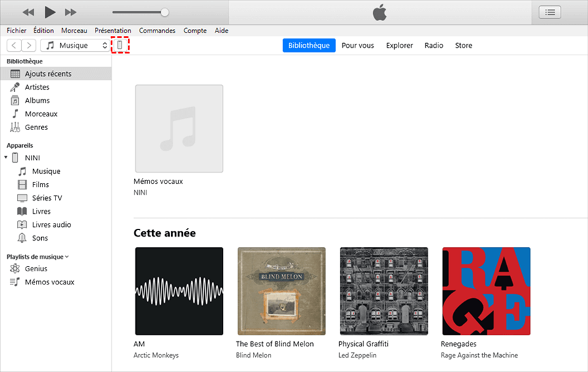Collapse the NINI device tree
Viewport: 588px width, 372px height.
click(6, 158)
